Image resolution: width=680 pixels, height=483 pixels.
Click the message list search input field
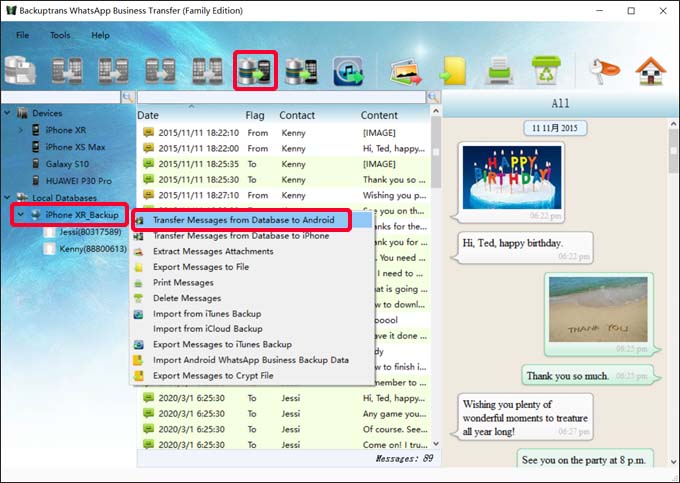[282, 97]
